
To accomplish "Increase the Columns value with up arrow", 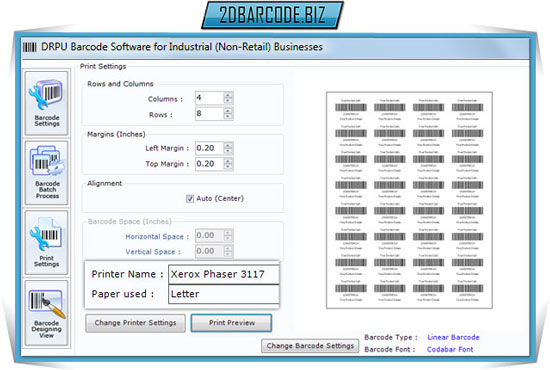I will click(228, 95).
